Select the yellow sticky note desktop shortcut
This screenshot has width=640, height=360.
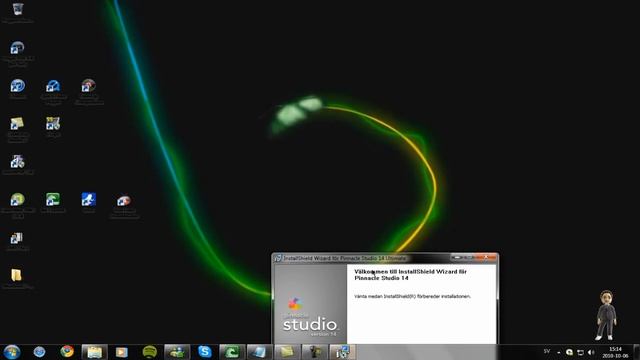17,123
